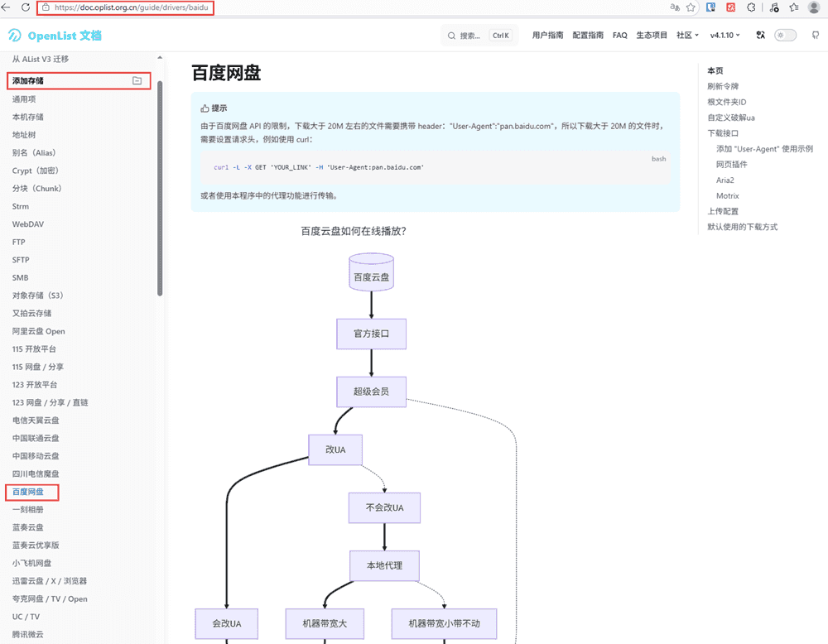Click the language translation icon in navbar
Screen dimensions: 828x644
click(x=760, y=36)
